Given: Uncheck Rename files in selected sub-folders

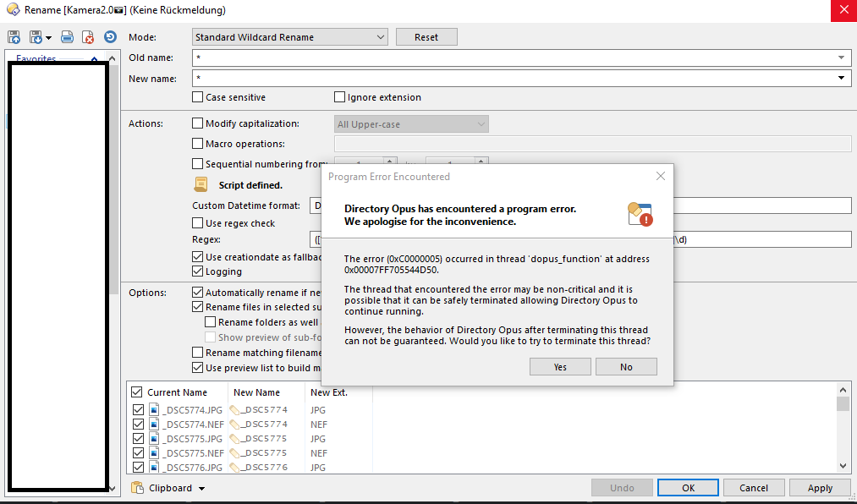Looking at the screenshot, I should coord(197,307).
